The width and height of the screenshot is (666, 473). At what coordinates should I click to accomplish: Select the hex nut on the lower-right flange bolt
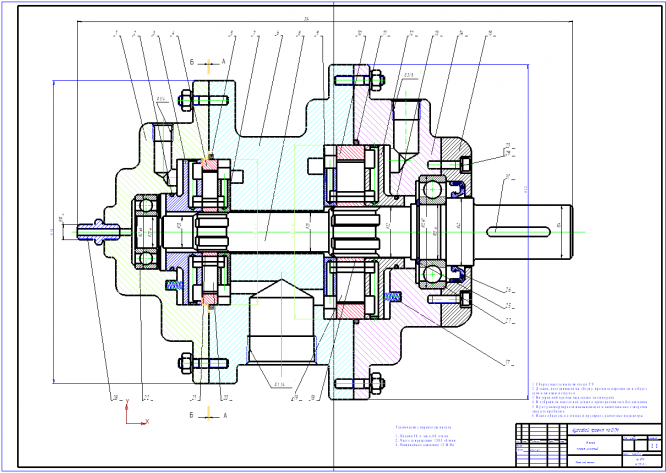click(x=376, y=384)
